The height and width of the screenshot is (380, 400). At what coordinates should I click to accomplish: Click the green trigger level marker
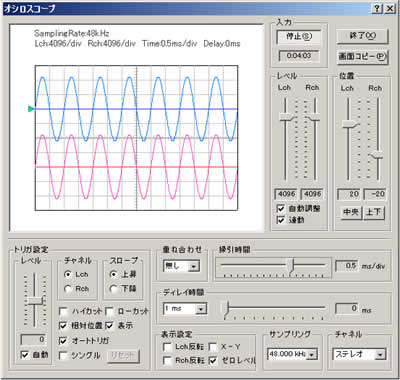tap(31, 109)
